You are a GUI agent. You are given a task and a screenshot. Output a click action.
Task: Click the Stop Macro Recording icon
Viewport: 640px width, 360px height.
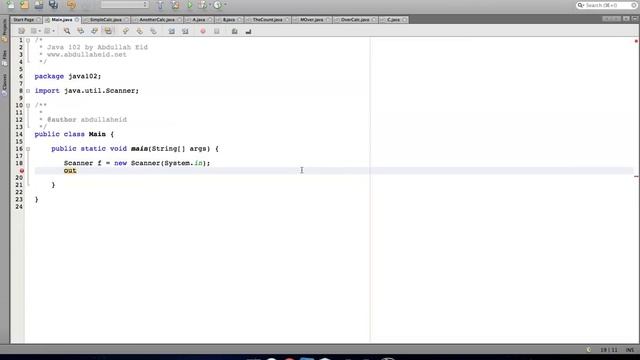tap(217, 31)
